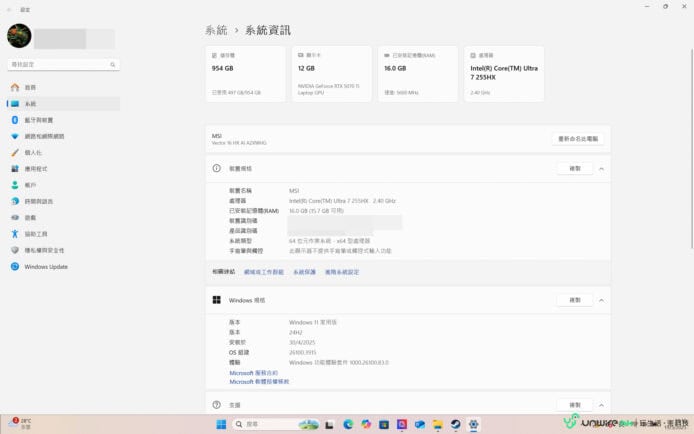Open 協助工具 (Accessibility) settings
The width and height of the screenshot is (694, 434).
tap(35, 234)
